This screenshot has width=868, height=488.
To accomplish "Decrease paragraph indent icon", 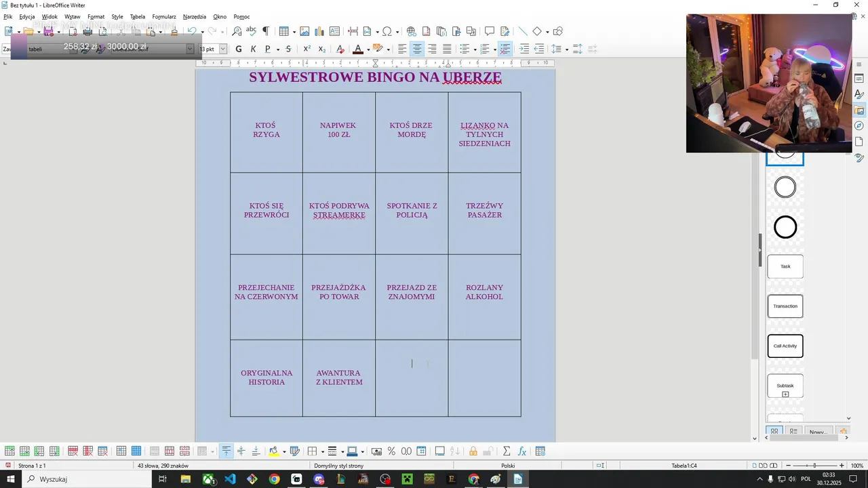I will pos(538,49).
